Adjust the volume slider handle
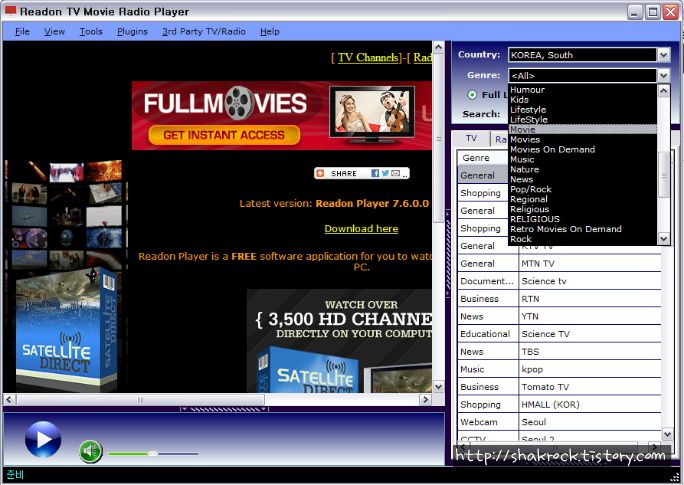Screen dimensions: 684x485 (153, 454)
